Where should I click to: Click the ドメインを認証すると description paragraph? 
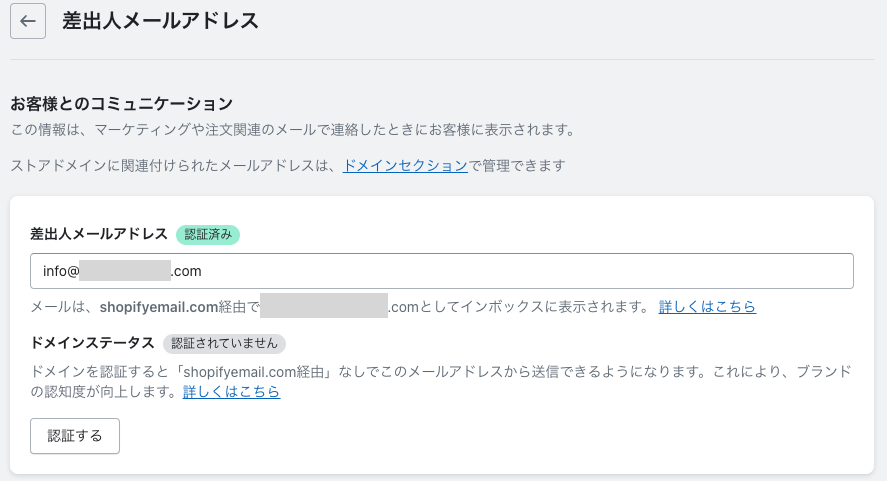click(x=441, y=381)
